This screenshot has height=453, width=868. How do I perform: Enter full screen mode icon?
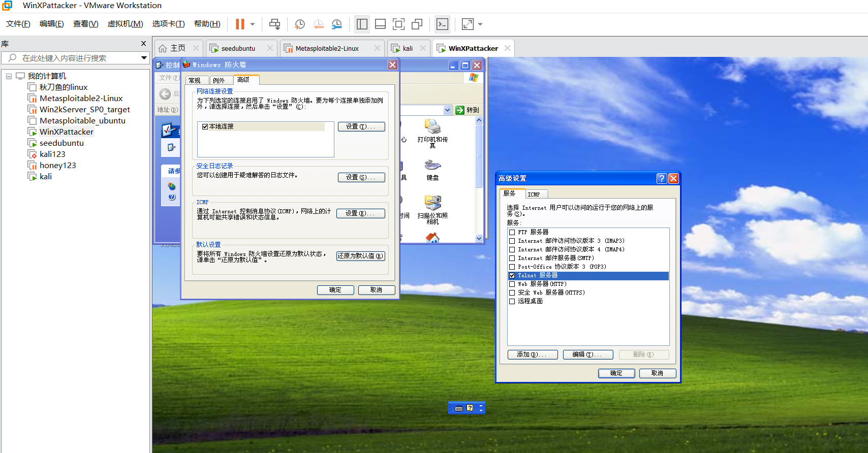399,24
